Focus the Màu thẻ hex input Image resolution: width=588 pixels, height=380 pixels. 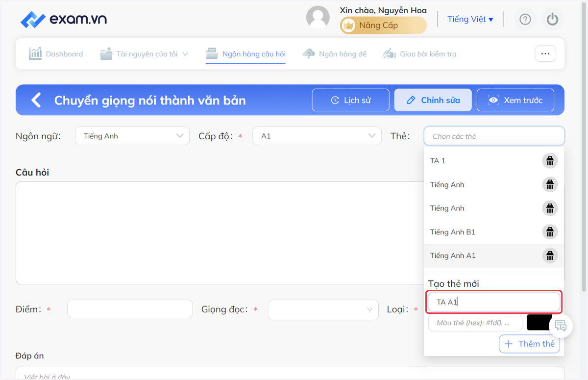[475, 323]
